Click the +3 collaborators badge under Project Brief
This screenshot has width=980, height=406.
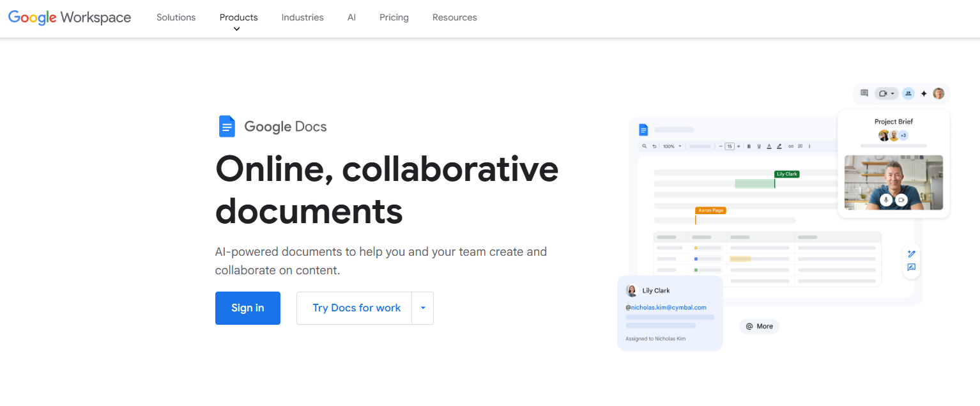903,136
